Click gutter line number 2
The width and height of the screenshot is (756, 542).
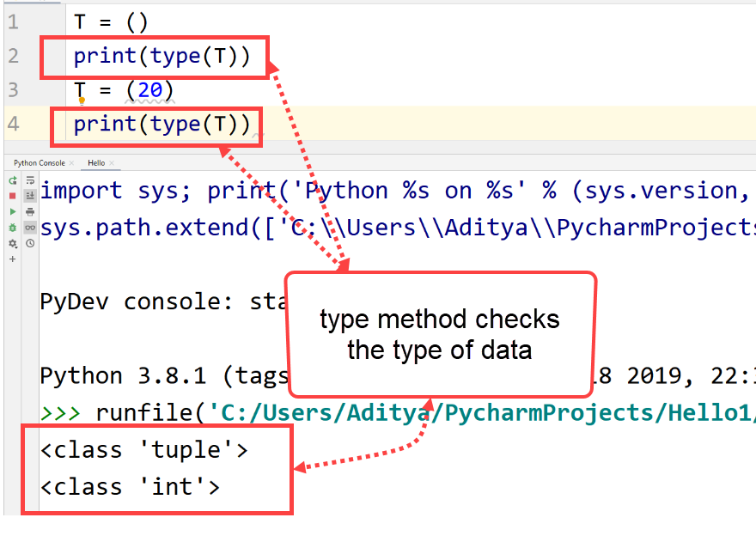tap(13, 57)
